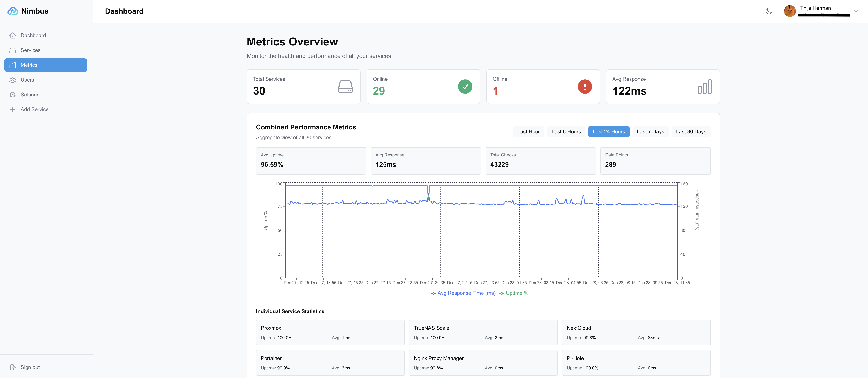The width and height of the screenshot is (868, 378).
Task: Click the Nimbus cloud logo
Action: click(12, 11)
